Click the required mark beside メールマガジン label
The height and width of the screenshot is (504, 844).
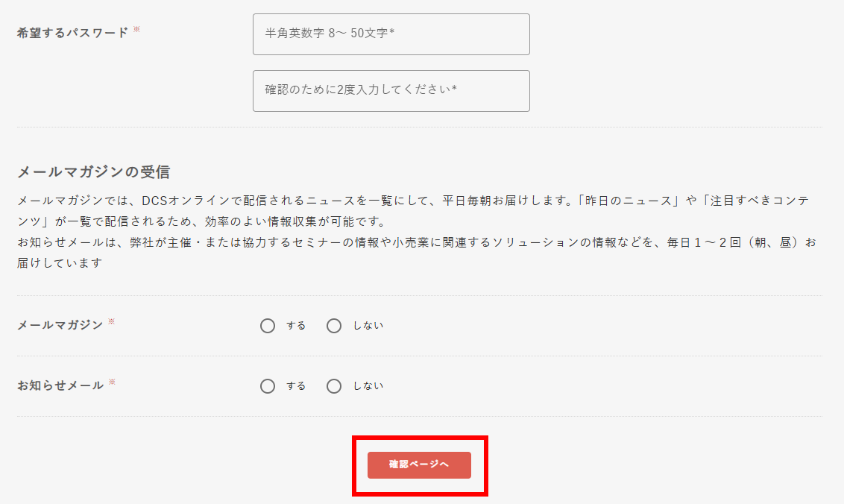pyautogui.click(x=111, y=322)
